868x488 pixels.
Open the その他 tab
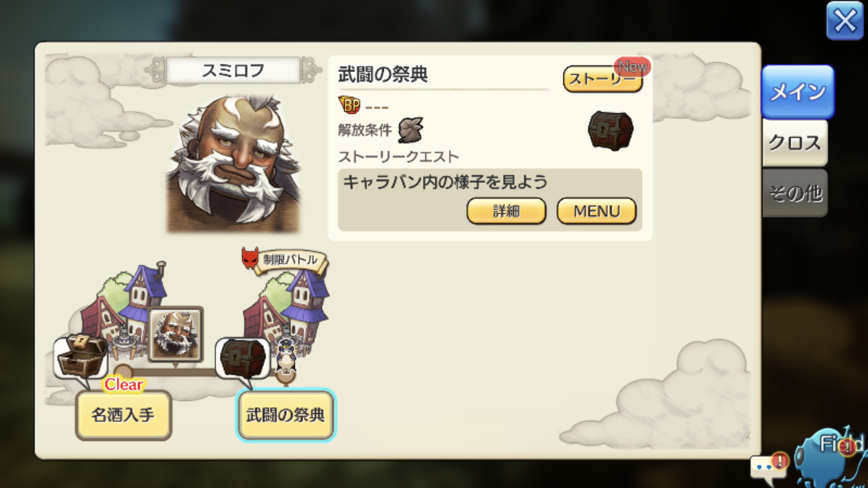pos(795,193)
